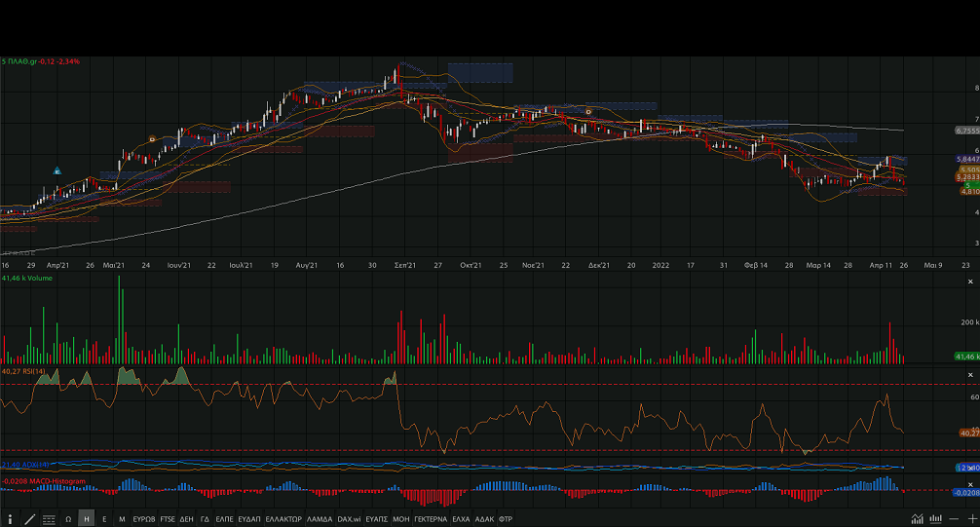Image resolution: width=980 pixels, height=527 pixels.
Task: Load the ΕΛΛΑΚΤΩΡ chart
Action: [x=283, y=519]
